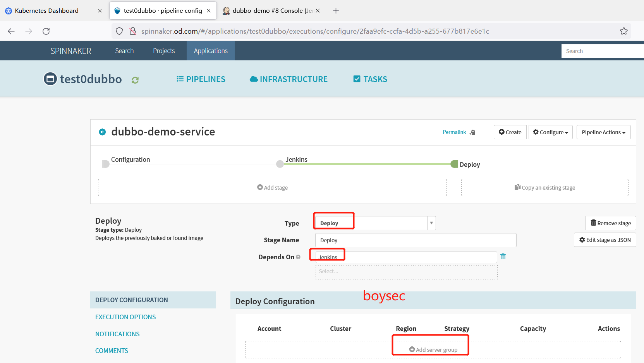Click the dubbo-demo-service pipeline title
The image size is (644, 363).
(163, 132)
